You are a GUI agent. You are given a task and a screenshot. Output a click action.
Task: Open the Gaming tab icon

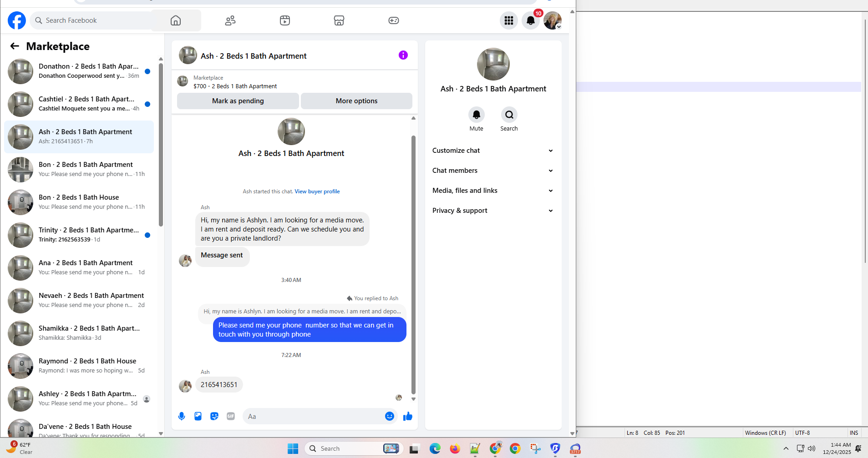click(394, 20)
